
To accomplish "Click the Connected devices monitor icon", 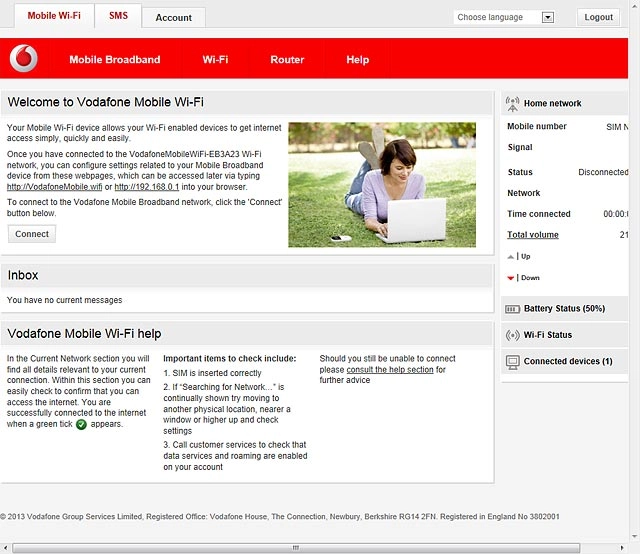I will (x=512, y=362).
